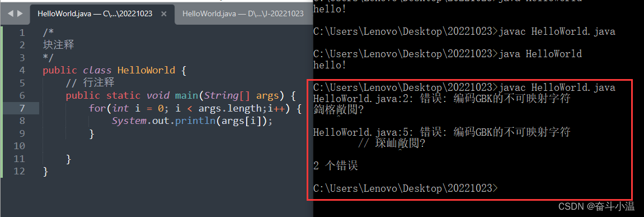Click the next-tab right arrow in Sublime

coord(20,13)
